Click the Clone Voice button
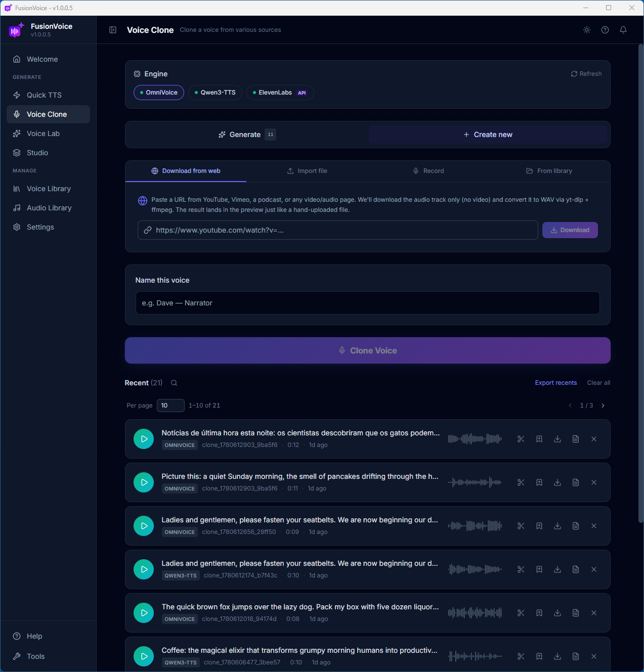This screenshot has width=644, height=672. (368, 350)
